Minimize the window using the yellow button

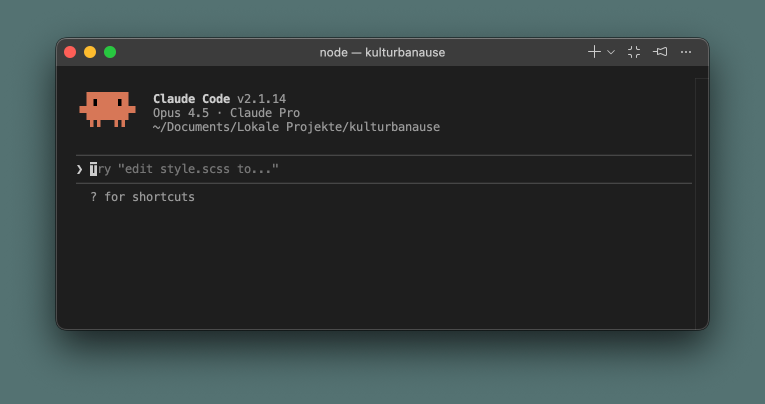pyautogui.click(x=90, y=52)
